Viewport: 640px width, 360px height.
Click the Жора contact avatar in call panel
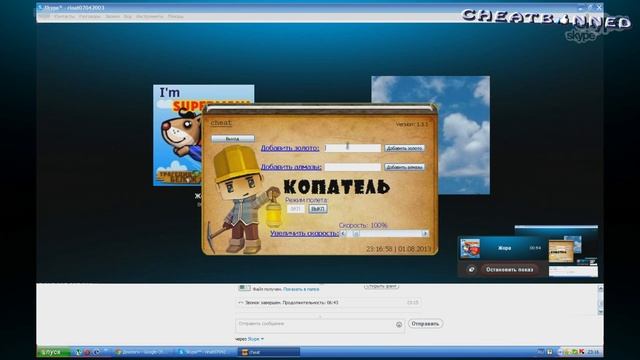coord(470,248)
